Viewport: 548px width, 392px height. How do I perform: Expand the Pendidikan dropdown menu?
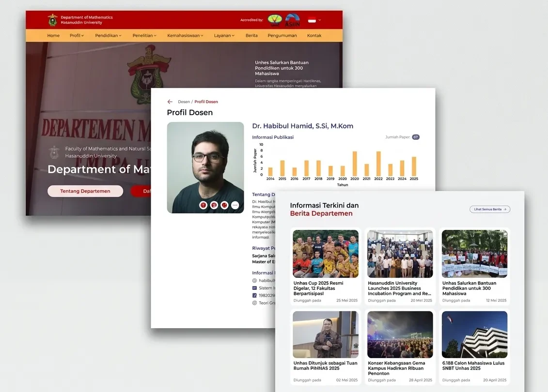coord(108,36)
